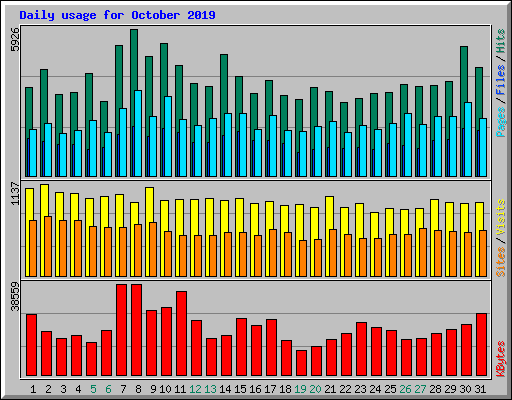
Task: Click the 'Files' legend label
Action: pyautogui.click(x=501, y=80)
